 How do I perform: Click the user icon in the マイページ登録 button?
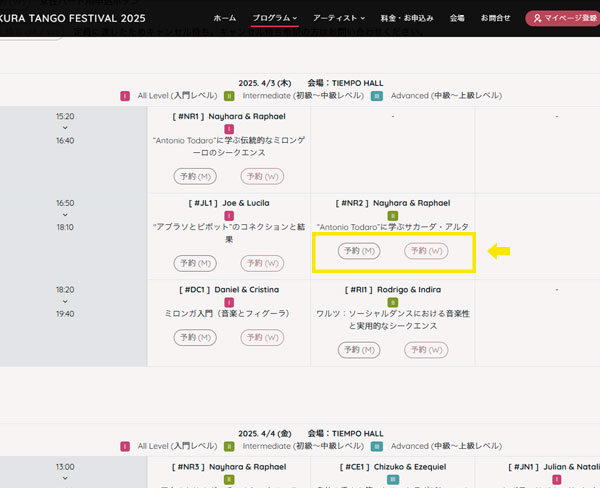point(537,18)
